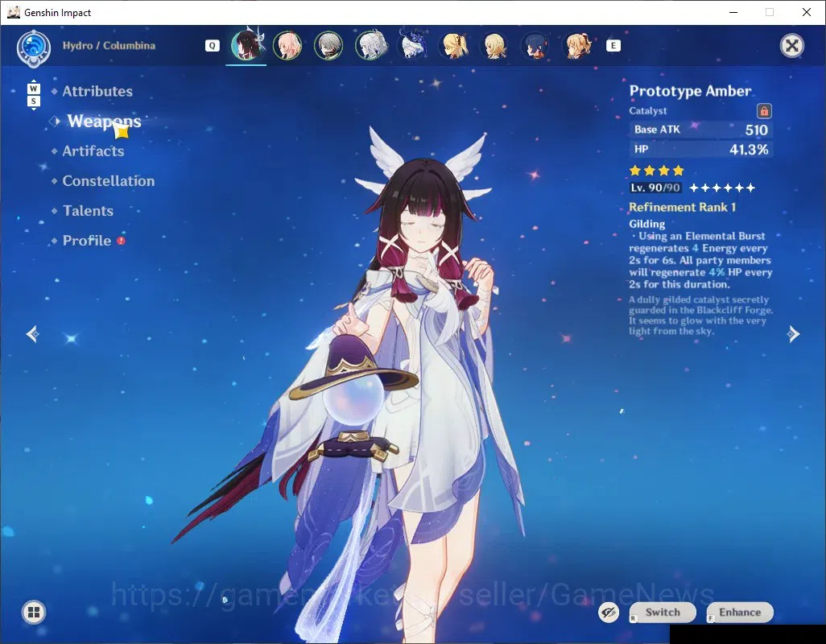
Task: Close the Genshin Impact window
Action: 807,12
